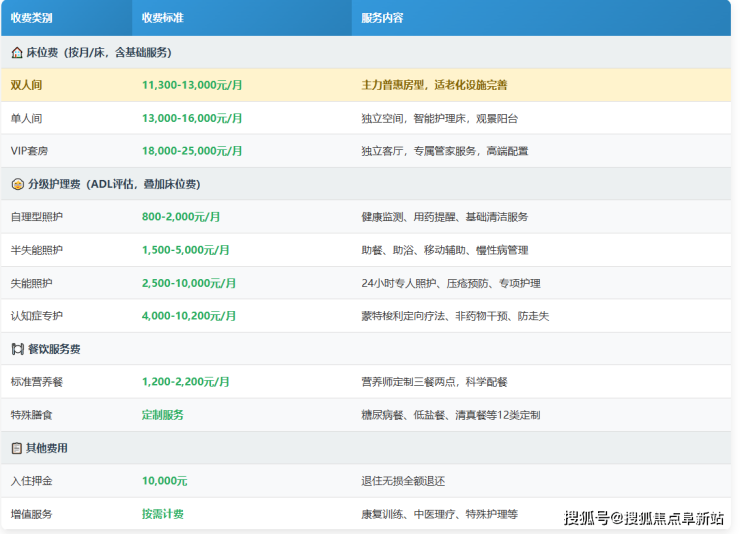The width and height of the screenshot is (740, 534).
Task: Click 按需计费 in the 增值服务 row
Action: (162, 514)
